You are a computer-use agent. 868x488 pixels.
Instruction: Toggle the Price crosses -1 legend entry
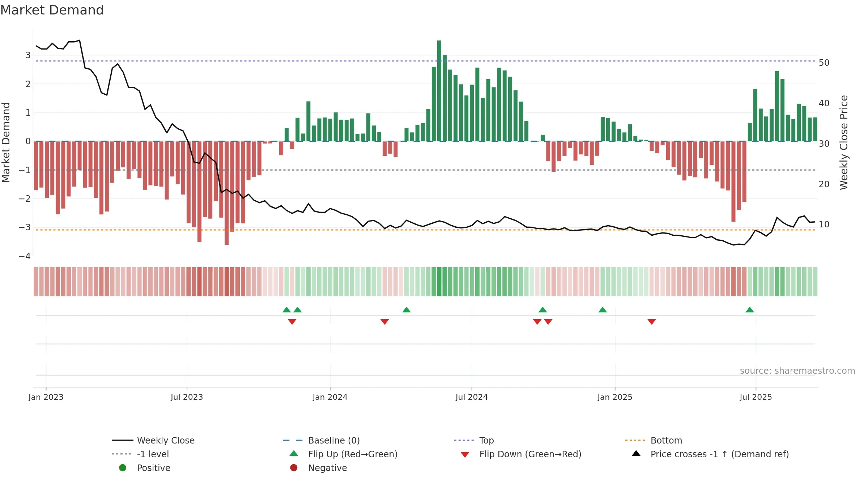coord(710,454)
